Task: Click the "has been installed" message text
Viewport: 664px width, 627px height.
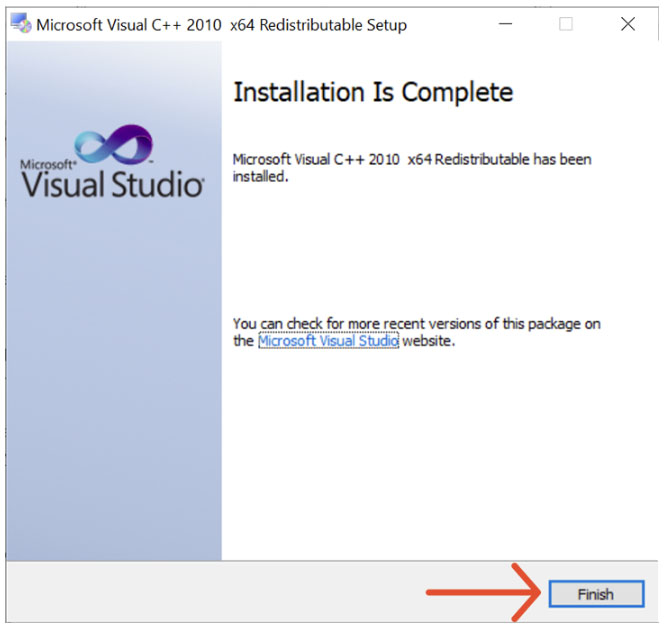Action: coord(411,167)
